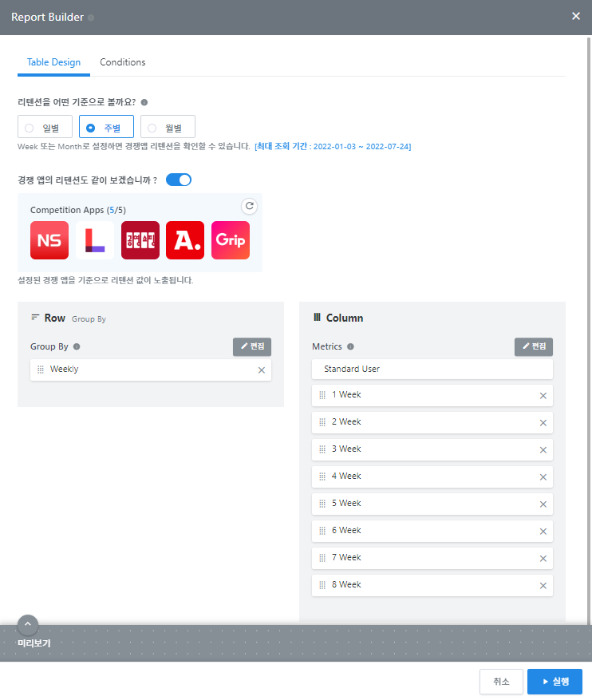Open the Table Design tab
Viewport: 592px width, 700px height.
coord(53,62)
